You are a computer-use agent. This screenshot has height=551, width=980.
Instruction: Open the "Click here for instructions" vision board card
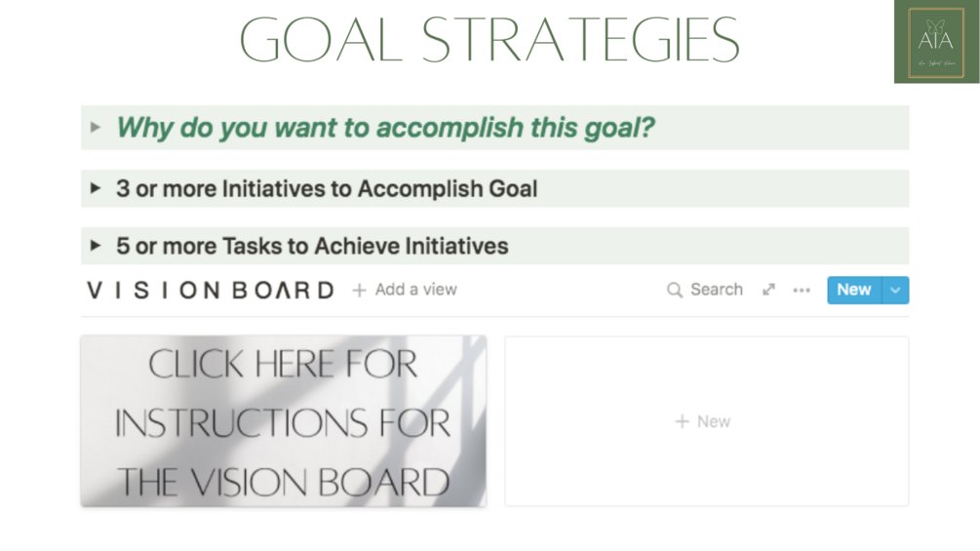(x=283, y=421)
